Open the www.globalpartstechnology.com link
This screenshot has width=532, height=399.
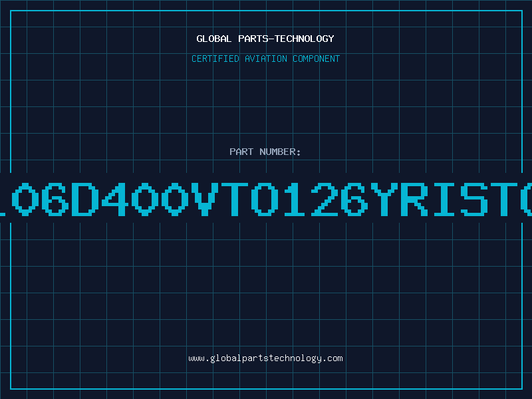265,358
